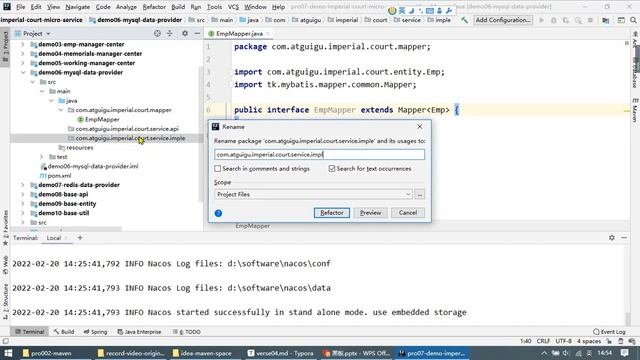The height and width of the screenshot is (360, 640).
Task: Click Locate file target icon in Project panel
Action: [157, 33]
